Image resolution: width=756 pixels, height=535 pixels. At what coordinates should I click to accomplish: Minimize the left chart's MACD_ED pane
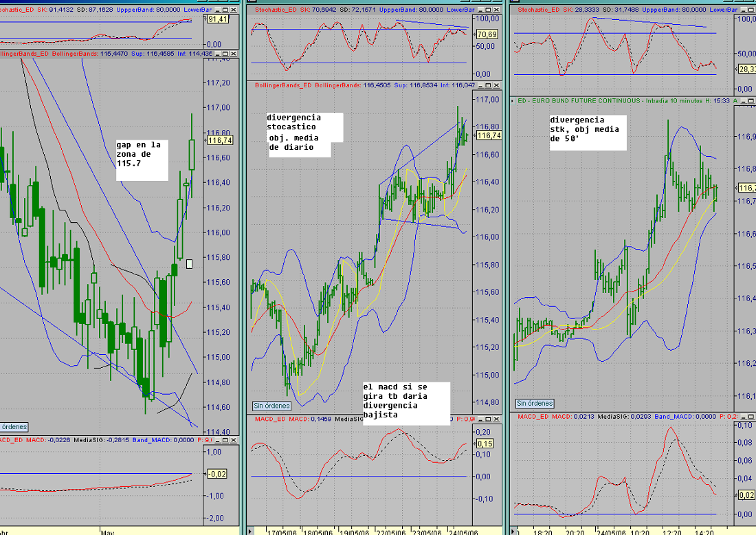point(218,440)
